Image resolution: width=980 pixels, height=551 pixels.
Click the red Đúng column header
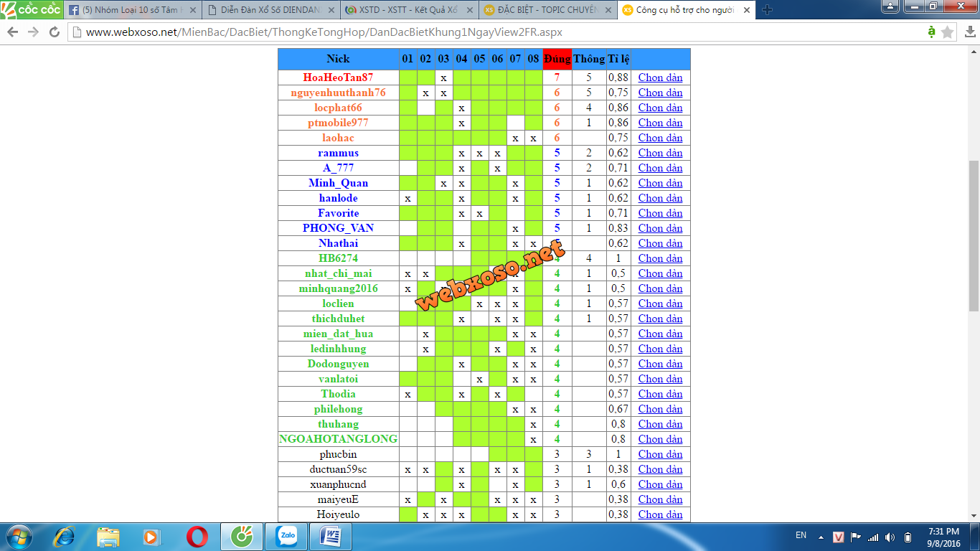pyautogui.click(x=557, y=59)
